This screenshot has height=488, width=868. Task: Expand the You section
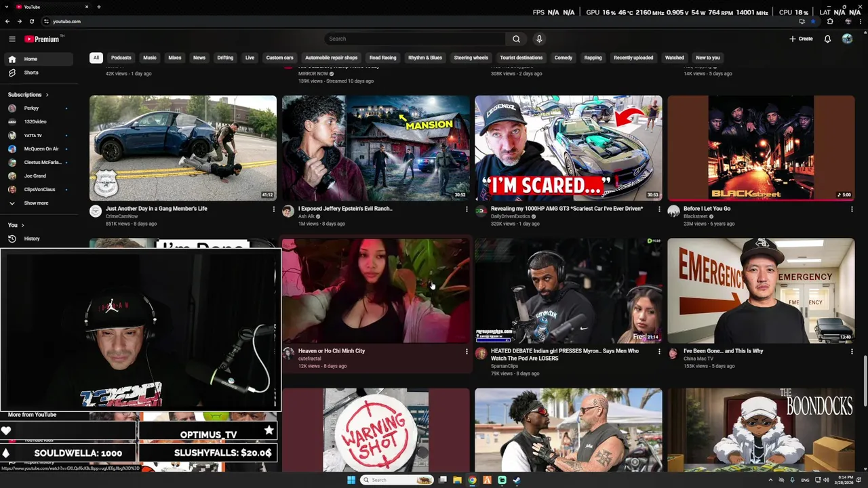pyautogui.click(x=16, y=225)
